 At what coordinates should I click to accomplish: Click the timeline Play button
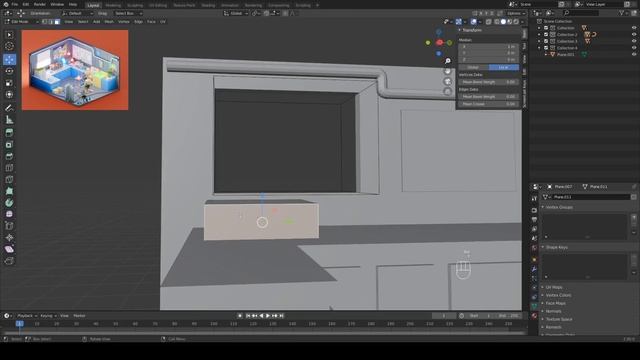point(268,316)
